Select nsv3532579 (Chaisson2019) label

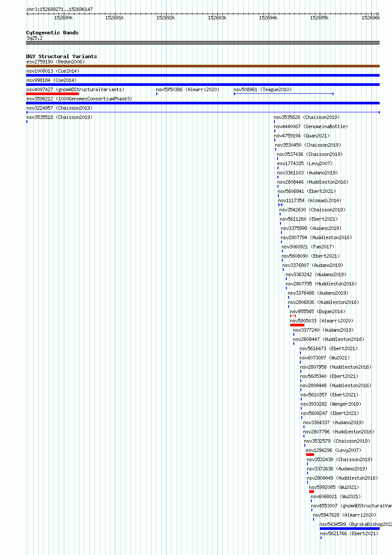pos(337,441)
